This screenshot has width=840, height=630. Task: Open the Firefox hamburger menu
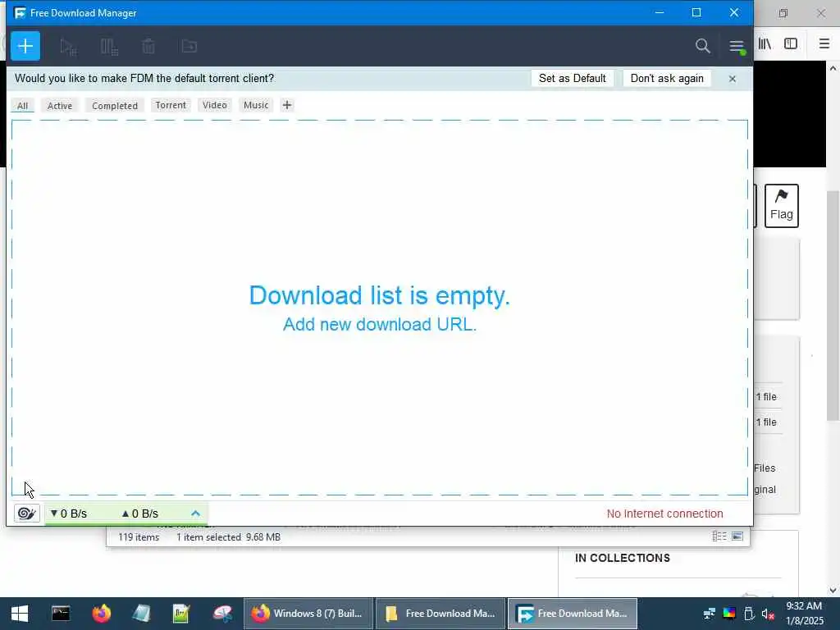[x=824, y=43]
